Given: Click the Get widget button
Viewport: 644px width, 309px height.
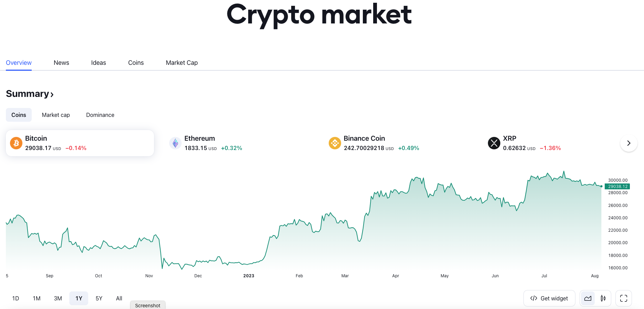Looking at the screenshot, I should click(x=549, y=298).
